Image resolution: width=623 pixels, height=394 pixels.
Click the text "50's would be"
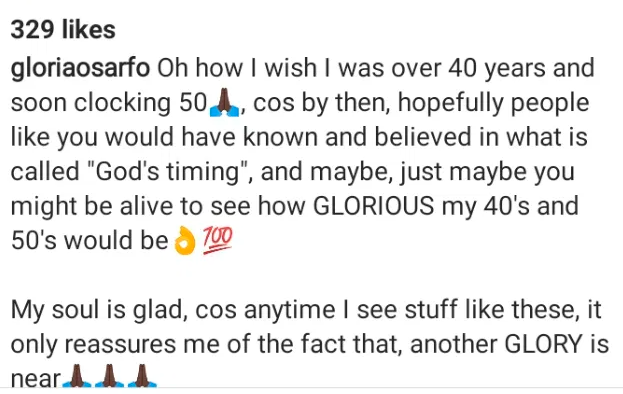pyautogui.click(x=90, y=241)
